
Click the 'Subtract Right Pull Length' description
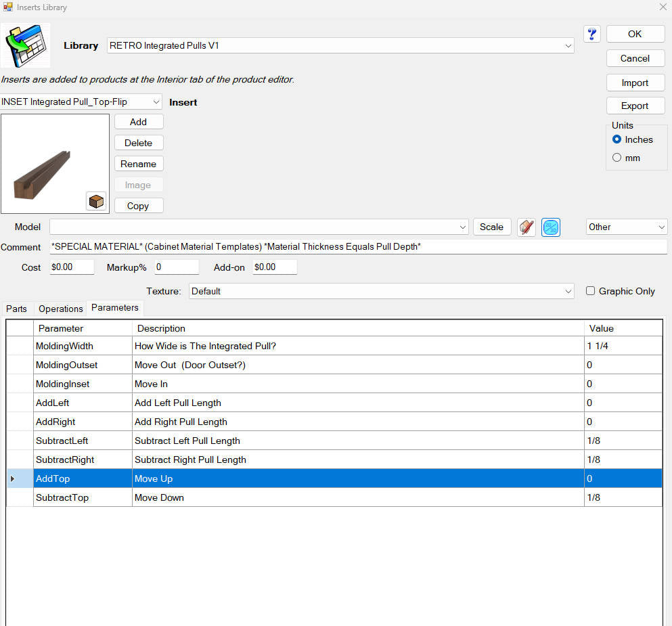(358, 460)
